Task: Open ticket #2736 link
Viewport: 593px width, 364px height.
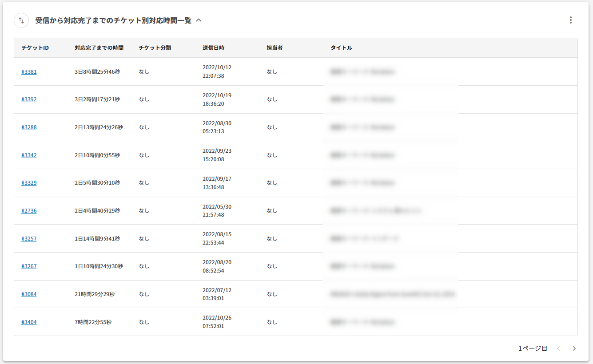Action: (29, 211)
